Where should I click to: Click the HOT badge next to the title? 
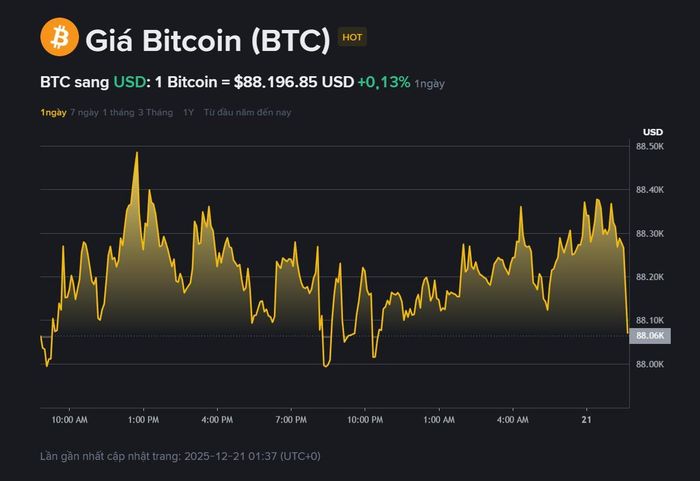pyautogui.click(x=352, y=38)
